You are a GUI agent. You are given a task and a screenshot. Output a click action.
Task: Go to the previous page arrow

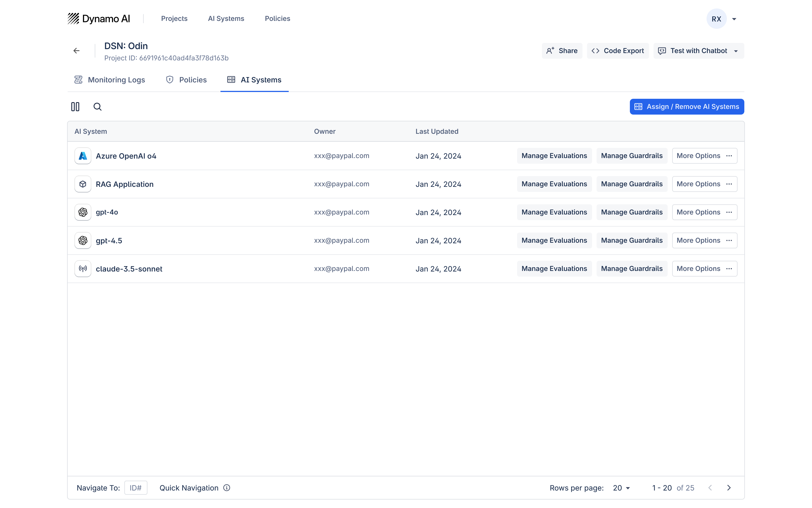click(x=710, y=488)
